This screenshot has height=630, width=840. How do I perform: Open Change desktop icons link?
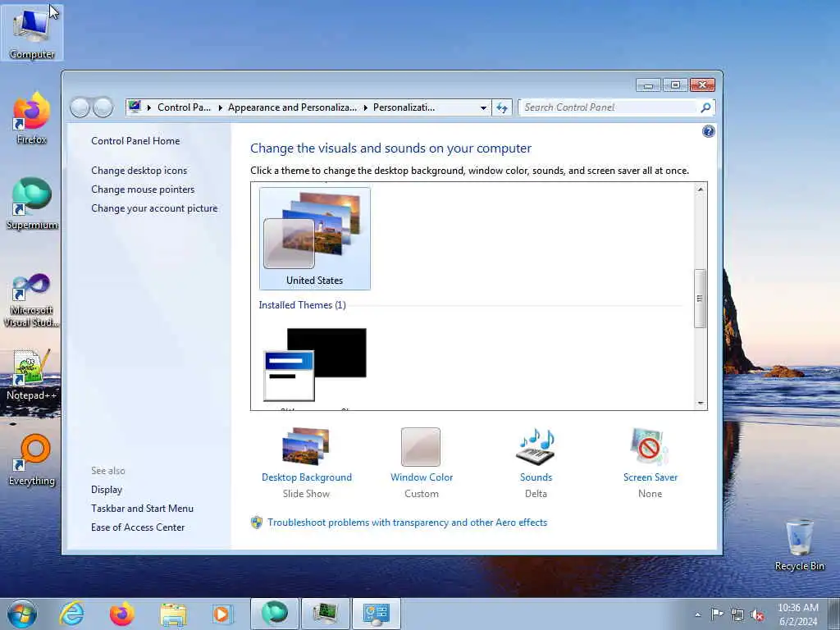[139, 171]
